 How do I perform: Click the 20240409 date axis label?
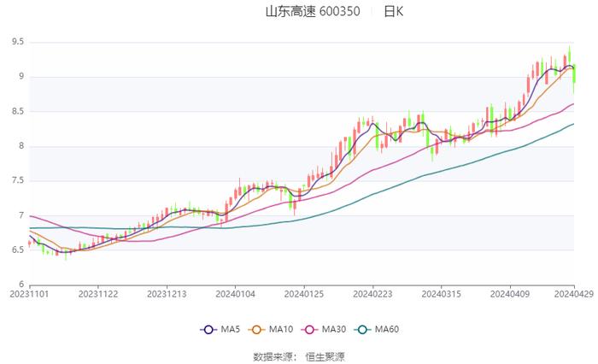coord(510,294)
